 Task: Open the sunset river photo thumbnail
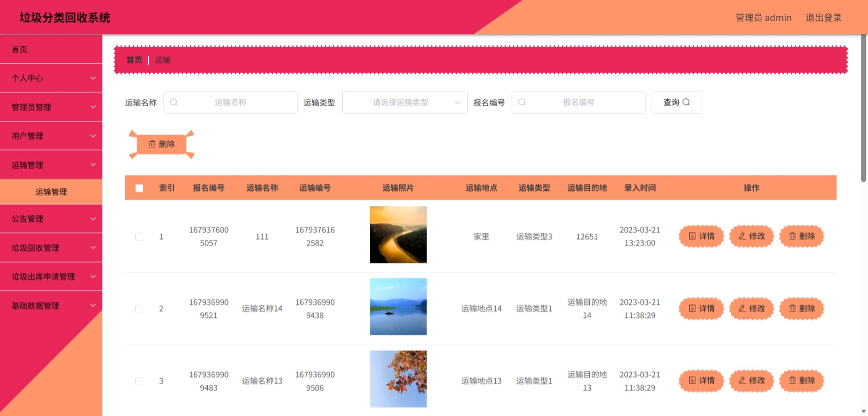(398, 235)
